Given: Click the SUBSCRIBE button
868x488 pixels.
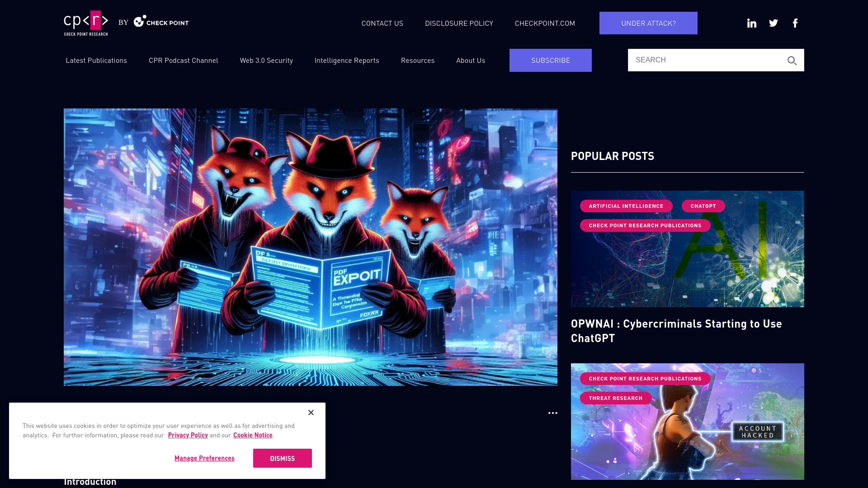Looking at the screenshot, I should pyautogui.click(x=550, y=60).
